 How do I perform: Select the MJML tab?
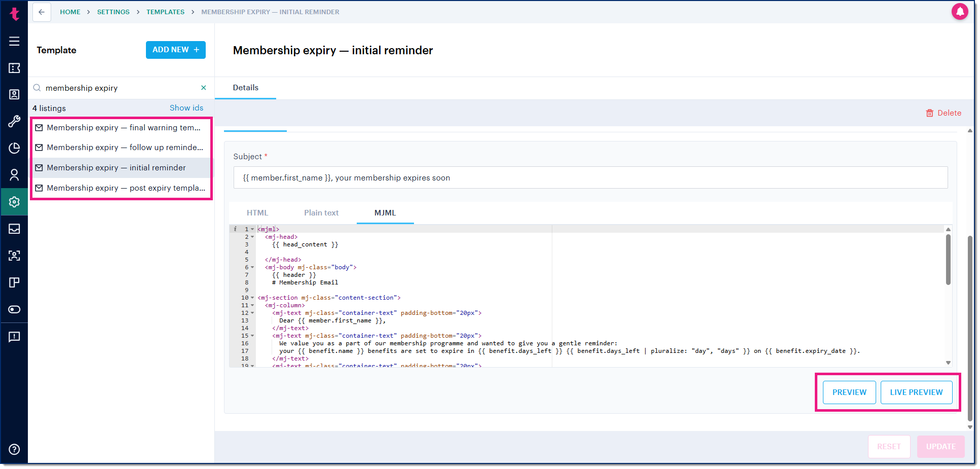tap(385, 213)
